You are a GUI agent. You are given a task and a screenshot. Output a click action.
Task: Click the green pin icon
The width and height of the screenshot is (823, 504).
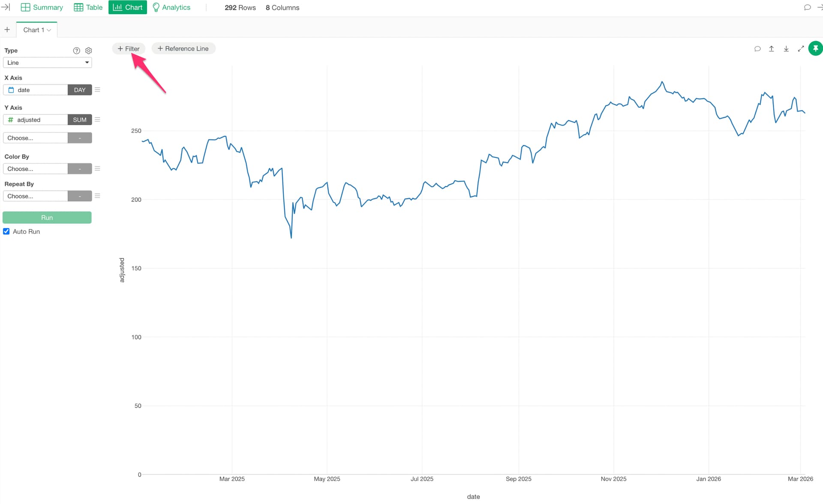pos(815,48)
